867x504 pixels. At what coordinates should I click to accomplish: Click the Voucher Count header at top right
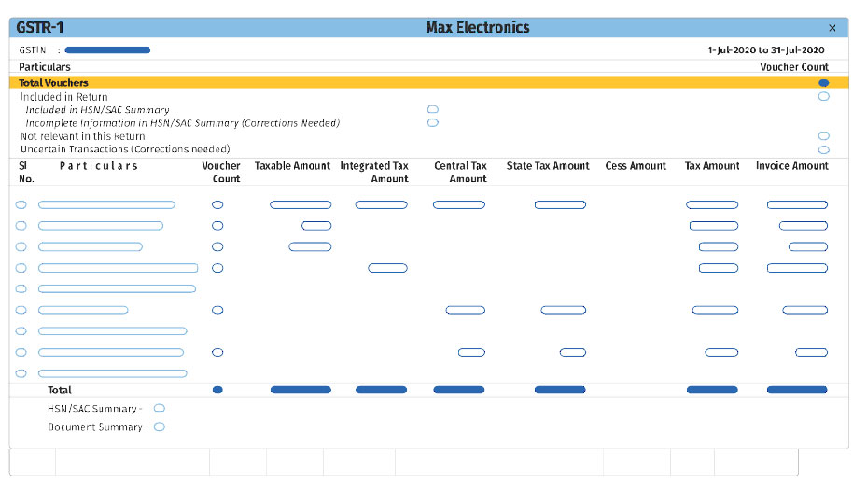[794, 67]
